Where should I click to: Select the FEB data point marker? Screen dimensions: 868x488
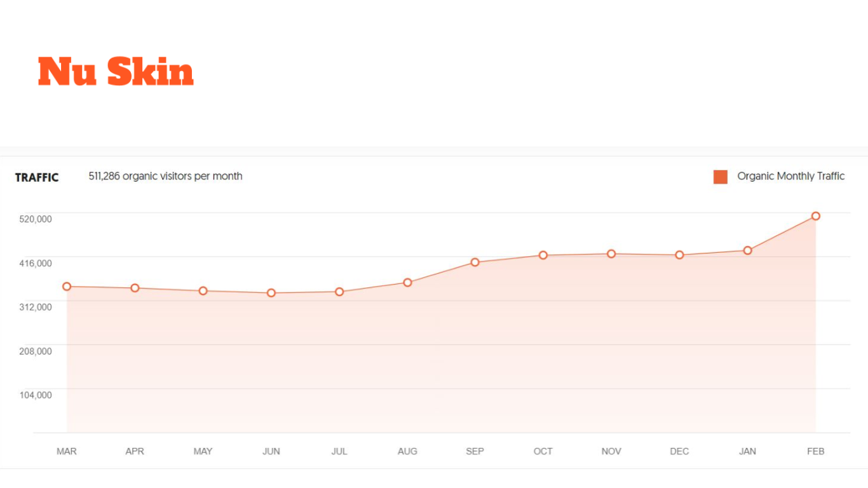(x=816, y=216)
